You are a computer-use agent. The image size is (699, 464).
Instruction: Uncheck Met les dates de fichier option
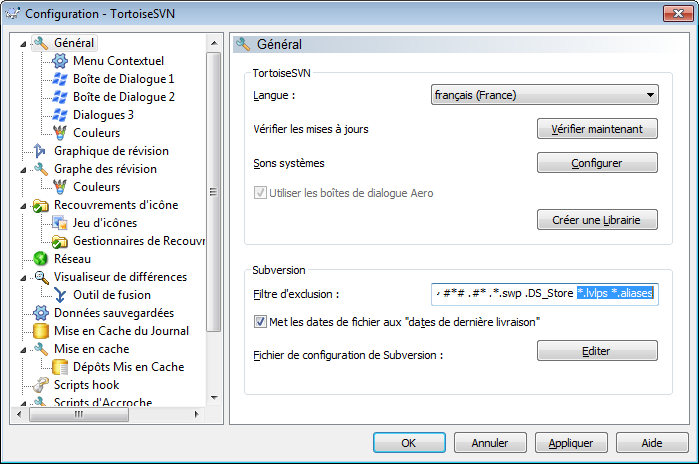click(x=260, y=322)
